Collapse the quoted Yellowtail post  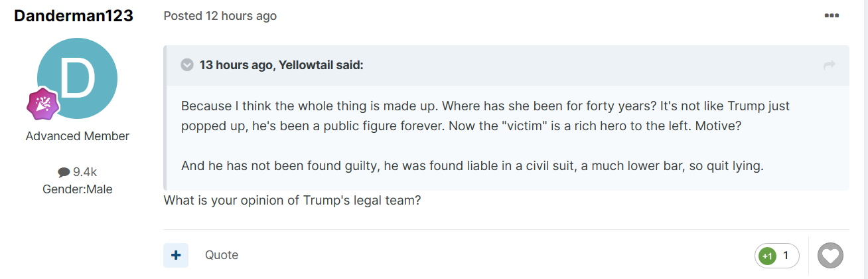(x=187, y=64)
